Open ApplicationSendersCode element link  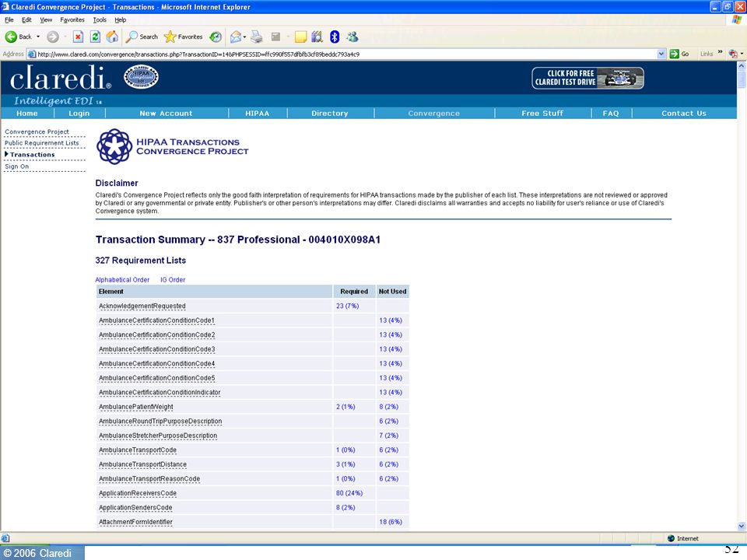[135, 508]
